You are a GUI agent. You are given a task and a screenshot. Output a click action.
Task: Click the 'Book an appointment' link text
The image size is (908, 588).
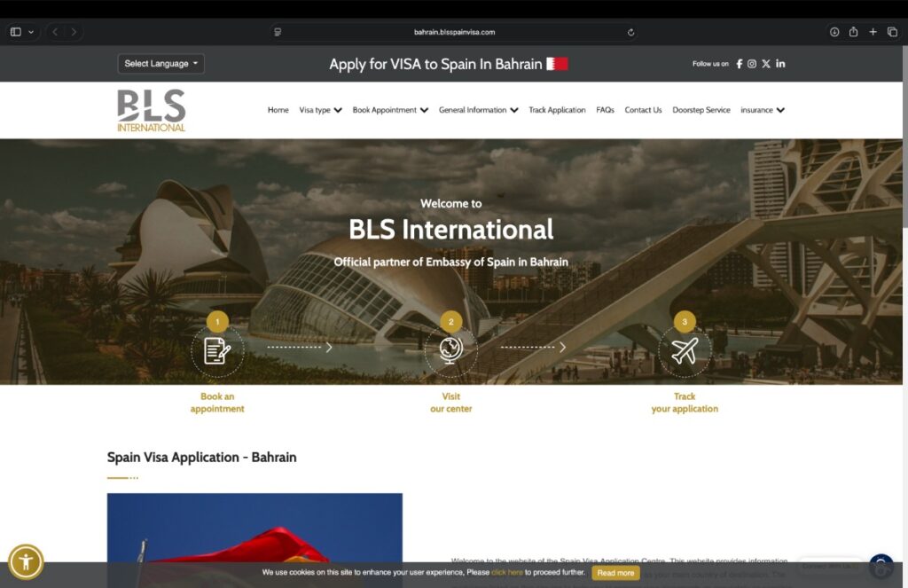tap(217, 403)
